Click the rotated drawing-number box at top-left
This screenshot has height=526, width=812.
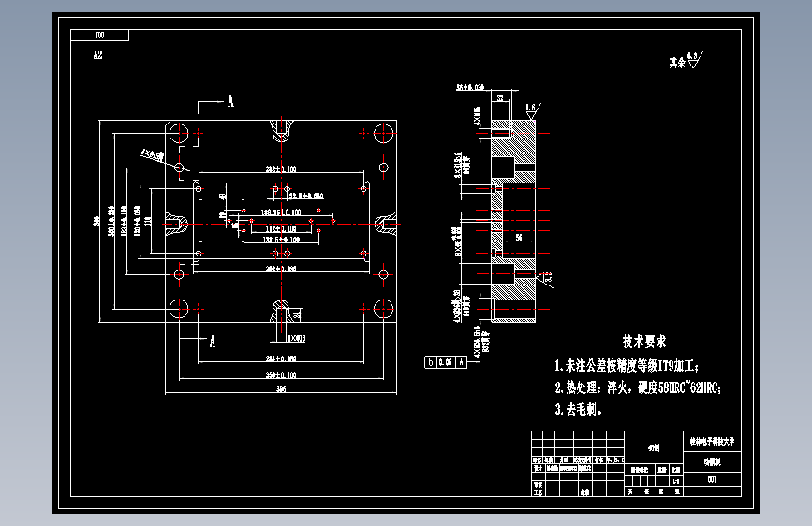100,36
